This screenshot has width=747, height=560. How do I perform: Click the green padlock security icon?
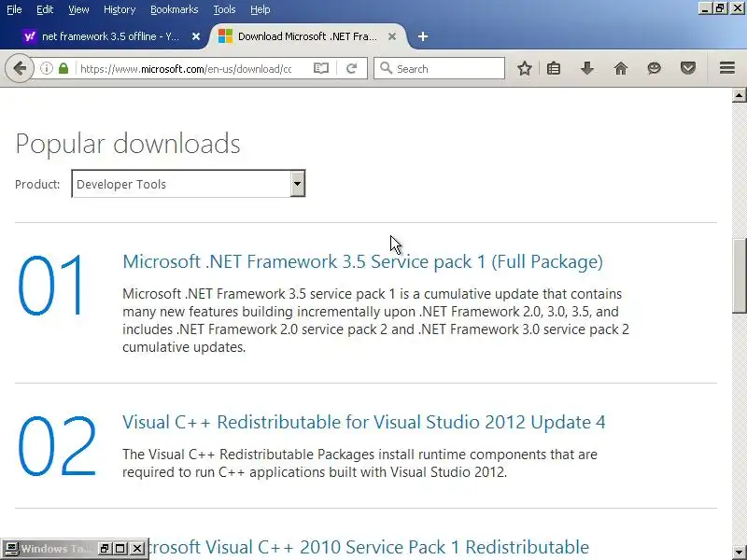63,68
